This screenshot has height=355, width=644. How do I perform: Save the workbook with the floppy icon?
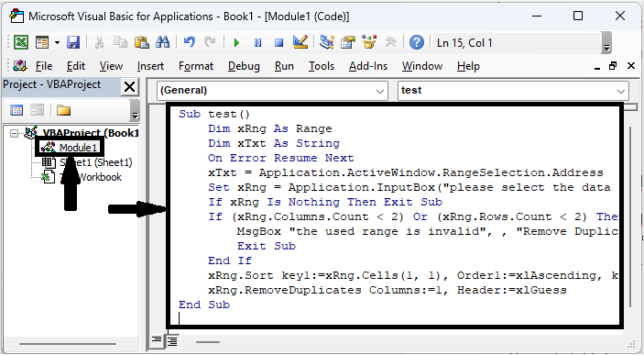point(73,42)
